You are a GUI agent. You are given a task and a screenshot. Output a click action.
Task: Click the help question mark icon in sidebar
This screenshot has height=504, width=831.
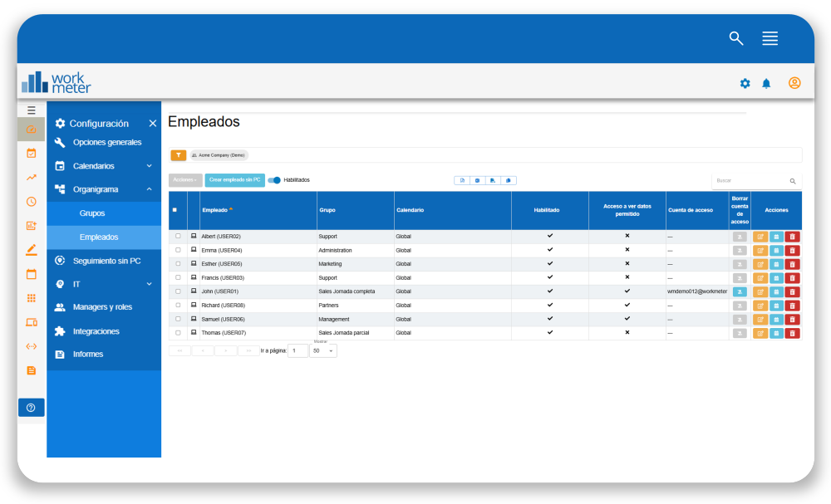pos(31,408)
